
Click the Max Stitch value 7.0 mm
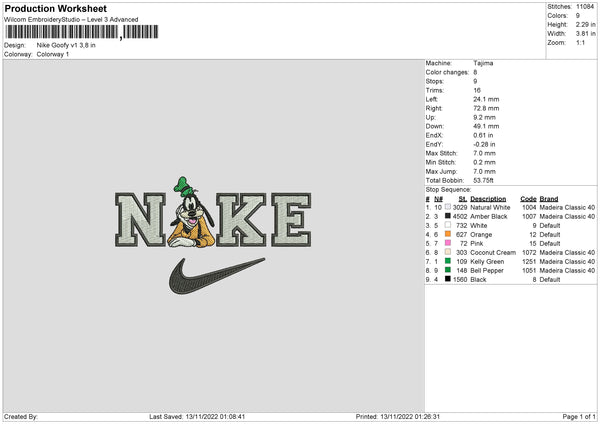click(484, 153)
